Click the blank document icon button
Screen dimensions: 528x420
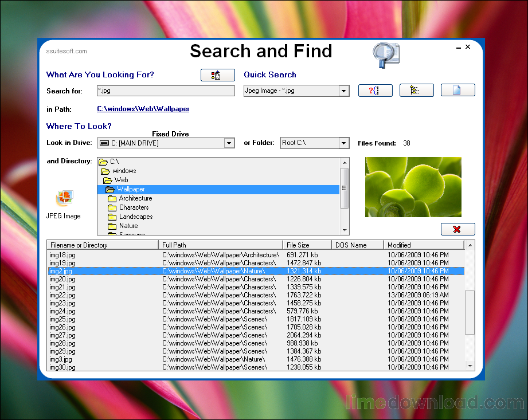tap(457, 91)
